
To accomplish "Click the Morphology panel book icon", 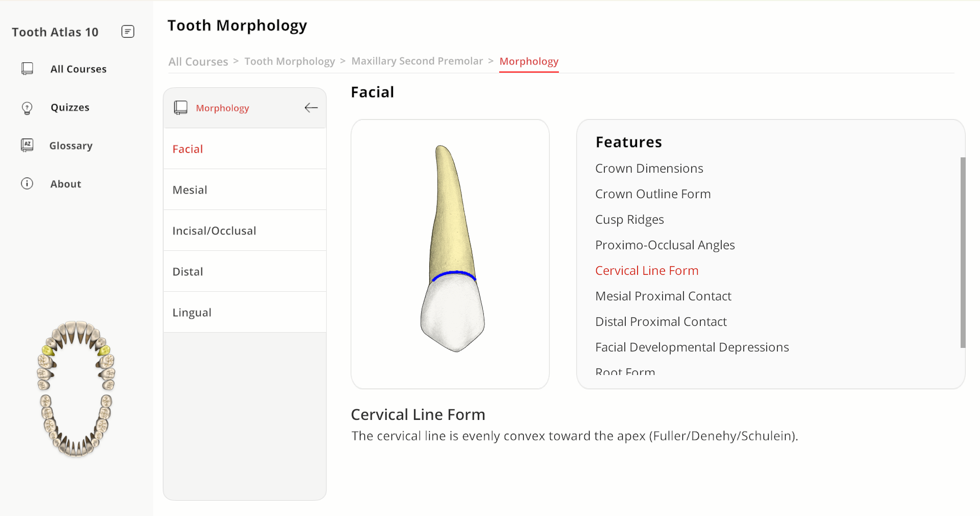I will [x=181, y=108].
